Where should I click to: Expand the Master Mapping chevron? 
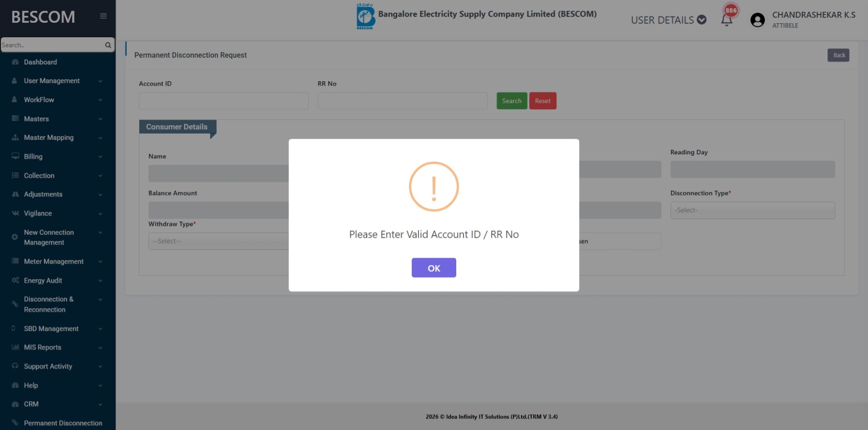click(x=100, y=138)
